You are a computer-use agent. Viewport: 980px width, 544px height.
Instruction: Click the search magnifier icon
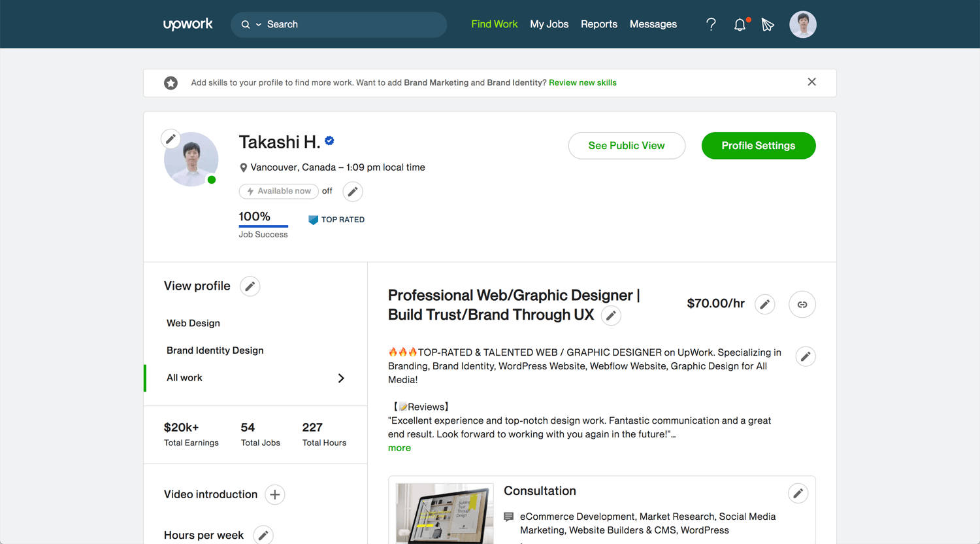click(x=246, y=24)
